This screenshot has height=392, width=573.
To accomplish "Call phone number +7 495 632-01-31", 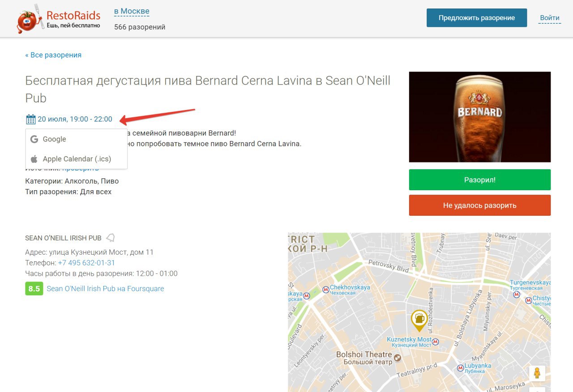I will coord(86,263).
